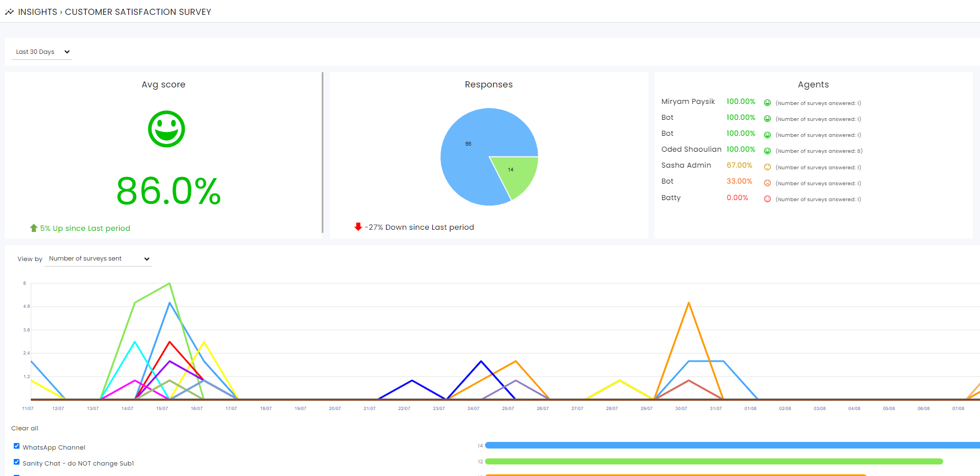Click the Batty agent name

click(x=671, y=198)
